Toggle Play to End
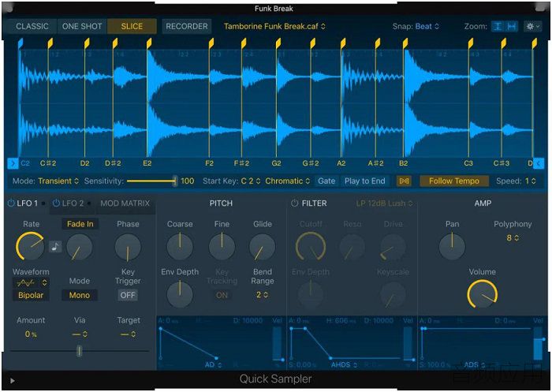 [x=364, y=181]
